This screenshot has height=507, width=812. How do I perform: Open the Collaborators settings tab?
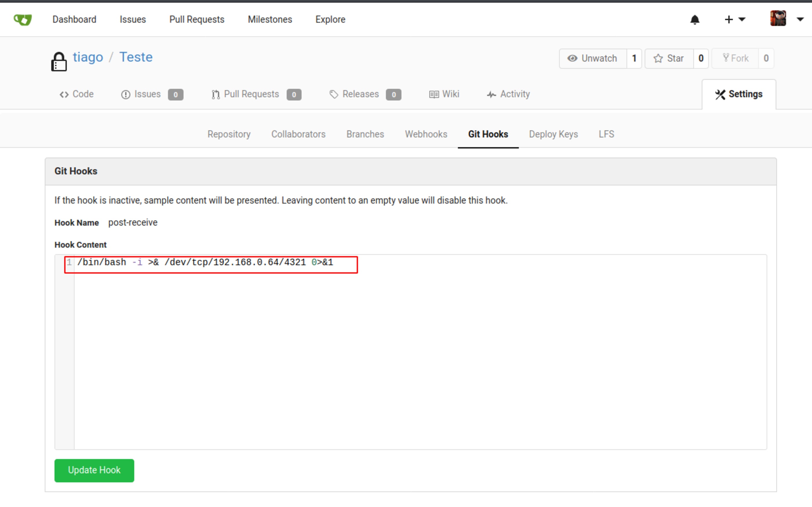click(x=298, y=134)
